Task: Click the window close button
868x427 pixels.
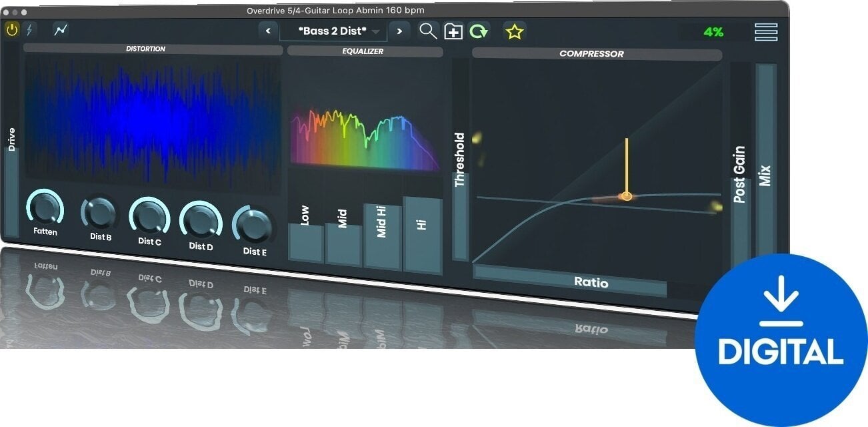Action: point(7,12)
